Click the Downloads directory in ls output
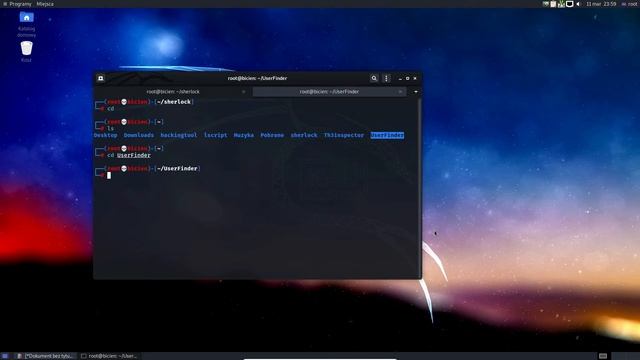Screen dimensions: 640x360 coord(139,135)
